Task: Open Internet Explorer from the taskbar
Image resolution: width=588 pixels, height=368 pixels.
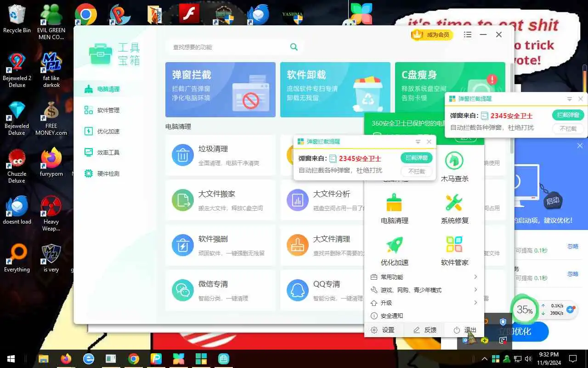Action: click(x=88, y=359)
